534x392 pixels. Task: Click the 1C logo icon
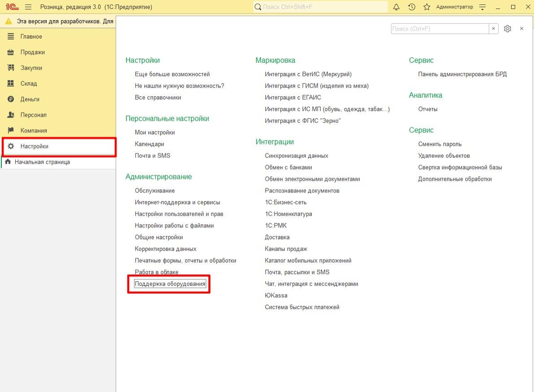12,7
